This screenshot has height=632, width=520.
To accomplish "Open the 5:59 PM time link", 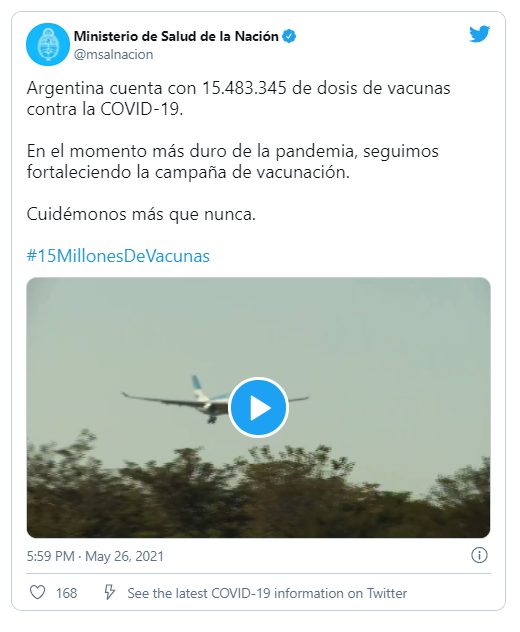I will point(50,556).
